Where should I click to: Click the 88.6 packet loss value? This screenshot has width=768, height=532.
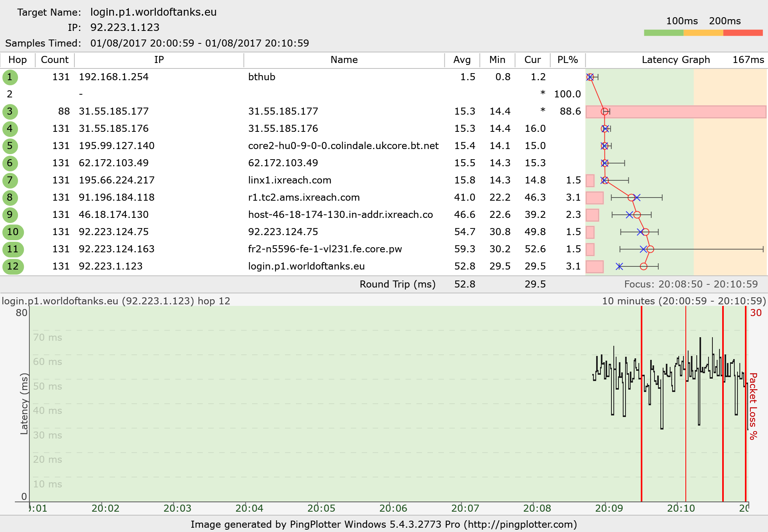click(570, 111)
